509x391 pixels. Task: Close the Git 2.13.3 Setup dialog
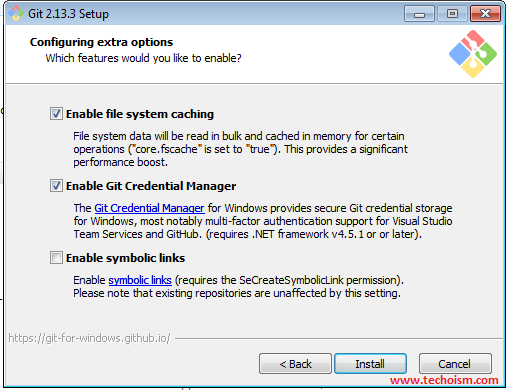point(485,14)
